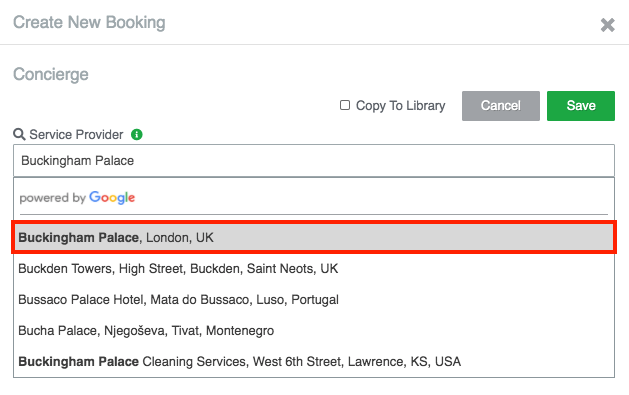
Task: Click the Google logo in suggestions
Action: pyautogui.click(x=112, y=198)
